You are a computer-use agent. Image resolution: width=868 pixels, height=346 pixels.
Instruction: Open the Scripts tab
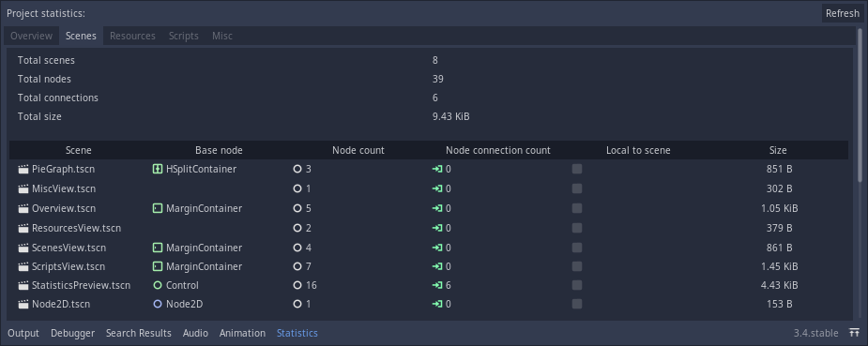184,36
